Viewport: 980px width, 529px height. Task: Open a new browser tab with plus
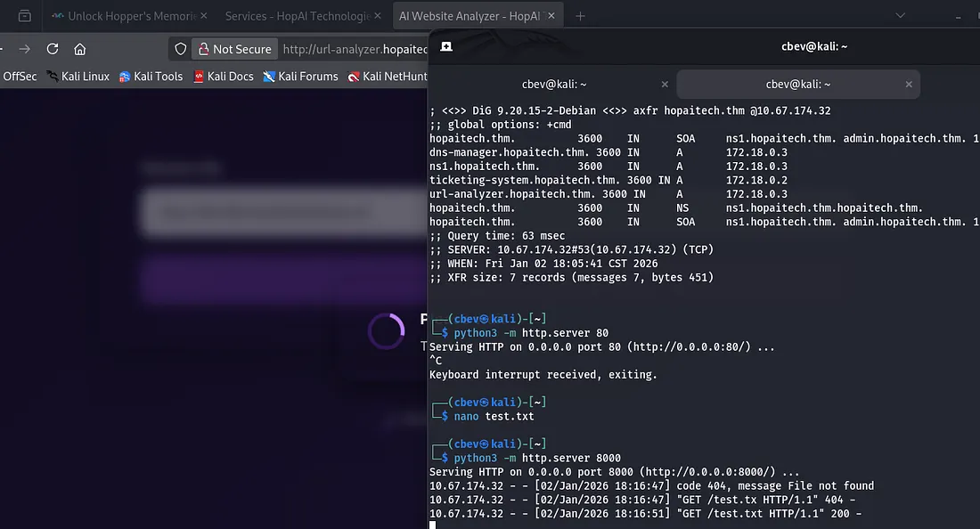pyautogui.click(x=581, y=16)
